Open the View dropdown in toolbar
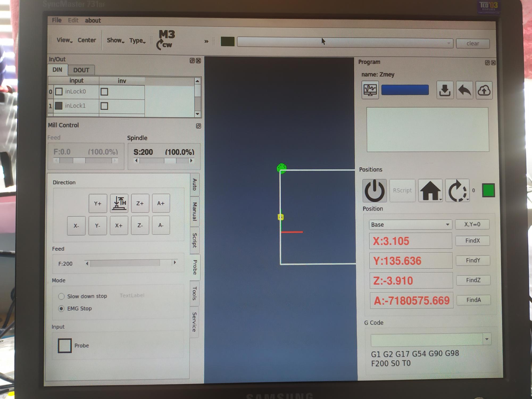The width and height of the screenshot is (532, 399). tap(64, 40)
